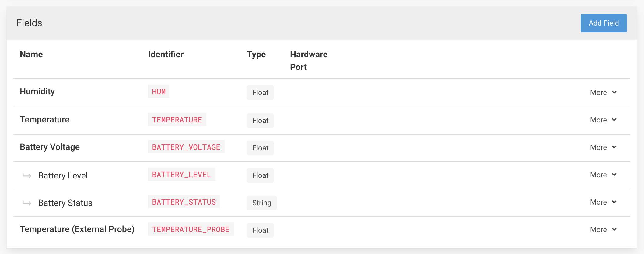Click the child arrow icon beside Battery Status
Image resolution: width=644 pixels, height=254 pixels.
[x=27, y=203]
